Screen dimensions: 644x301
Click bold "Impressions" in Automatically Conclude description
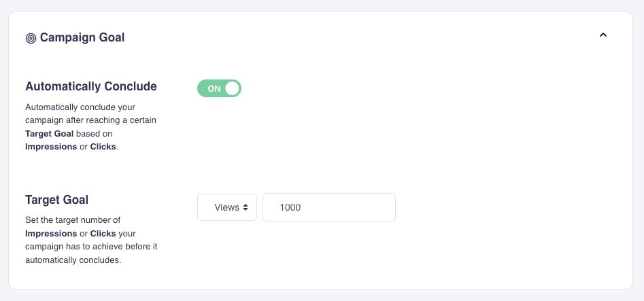pos(51,146)
